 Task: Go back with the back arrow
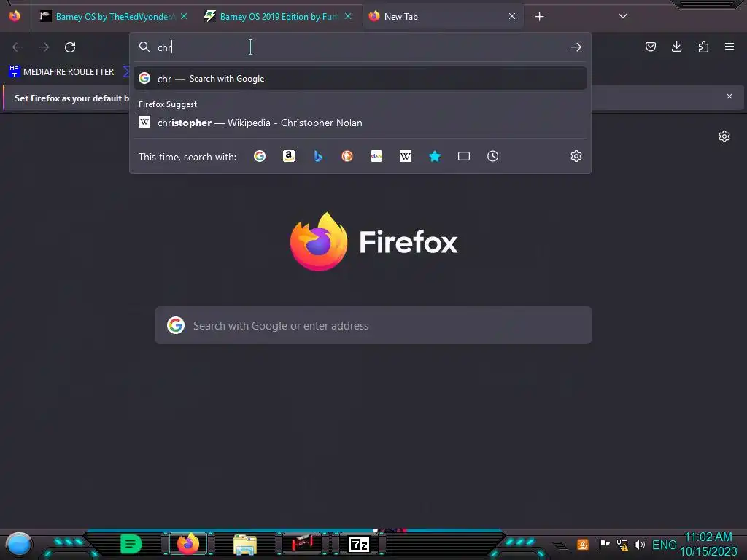pyautogui.click(x=18, y=47)
